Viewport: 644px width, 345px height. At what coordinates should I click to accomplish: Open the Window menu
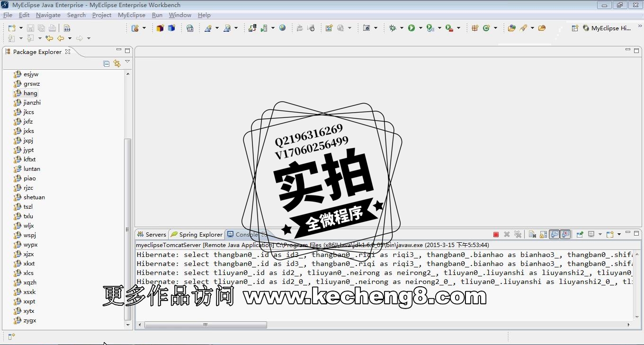click(180, 15)
